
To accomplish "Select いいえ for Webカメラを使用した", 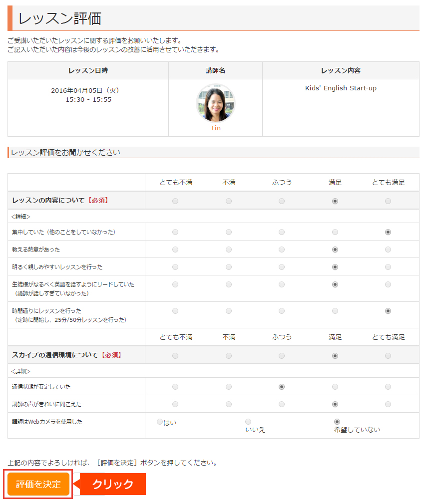I will point(248,421).
